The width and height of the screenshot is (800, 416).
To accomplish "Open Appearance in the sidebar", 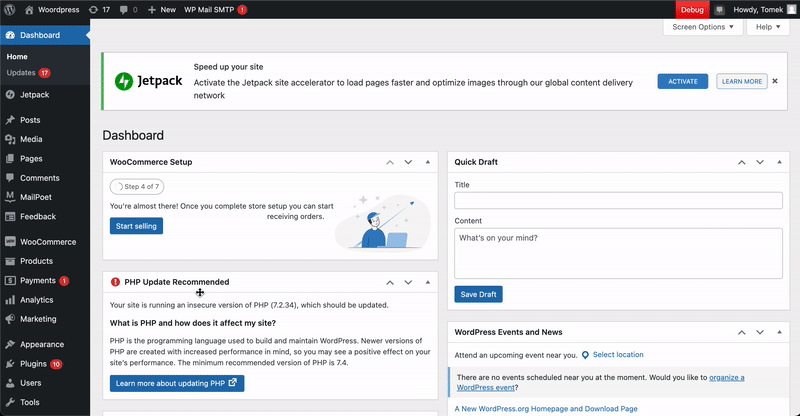I will 45,345.
